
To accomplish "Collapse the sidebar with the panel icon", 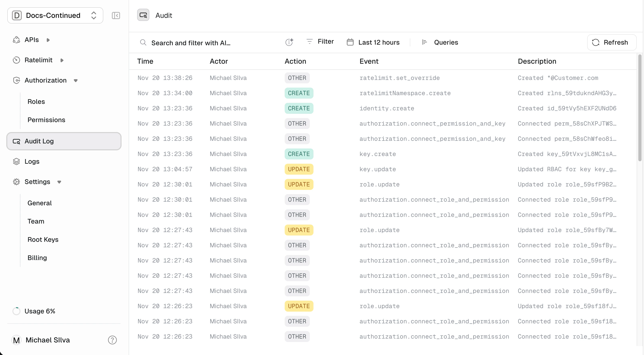I will 116,15.
